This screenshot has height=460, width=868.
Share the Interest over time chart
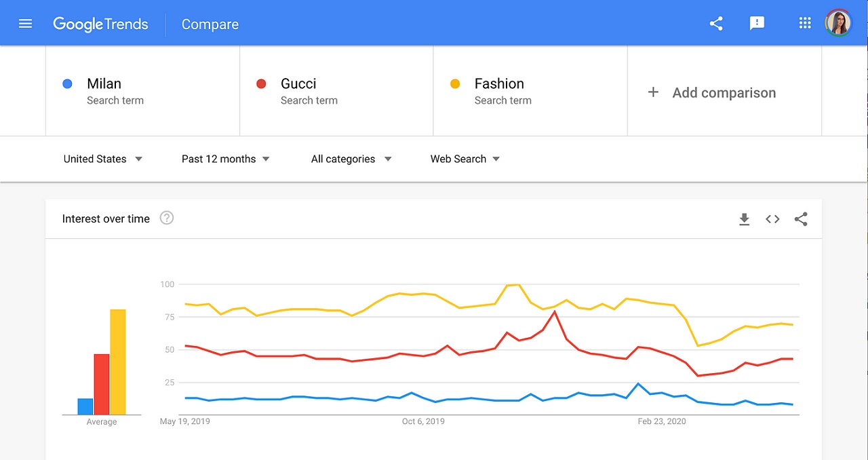pyautogui.click(x=801, y=219)
